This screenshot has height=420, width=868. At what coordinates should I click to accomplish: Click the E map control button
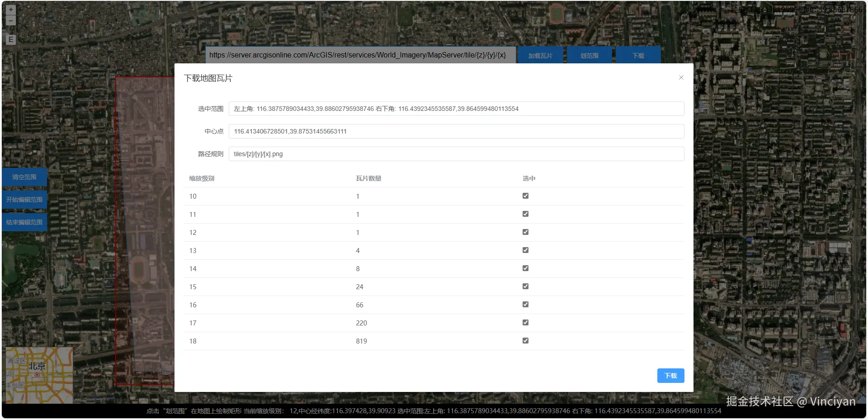click(11, 39)
